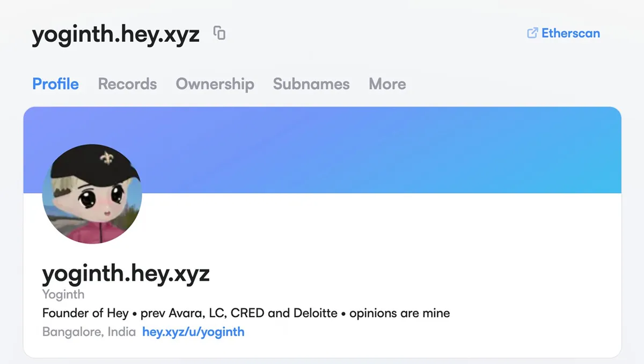Viewport: 644px width, 364px height.
Task: Open the Etherscan link
Action: [570, 33]
